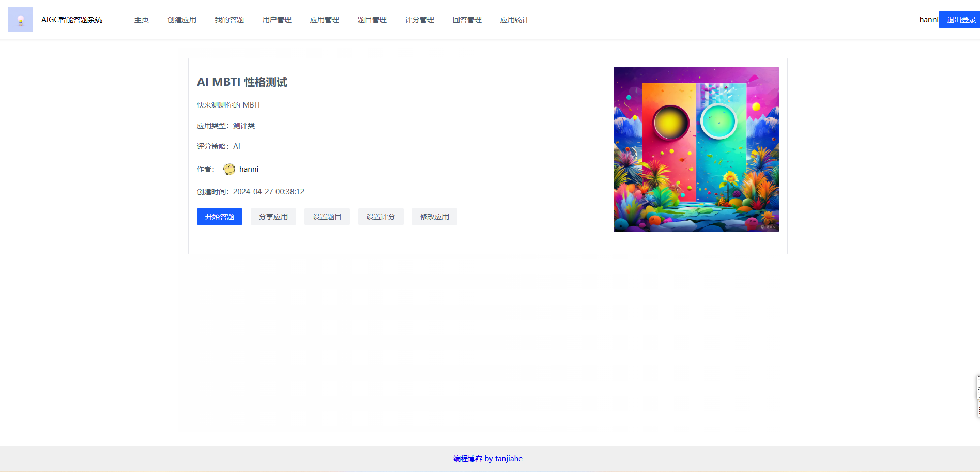Click hanni's author avatar icon

tap(229, 169)
